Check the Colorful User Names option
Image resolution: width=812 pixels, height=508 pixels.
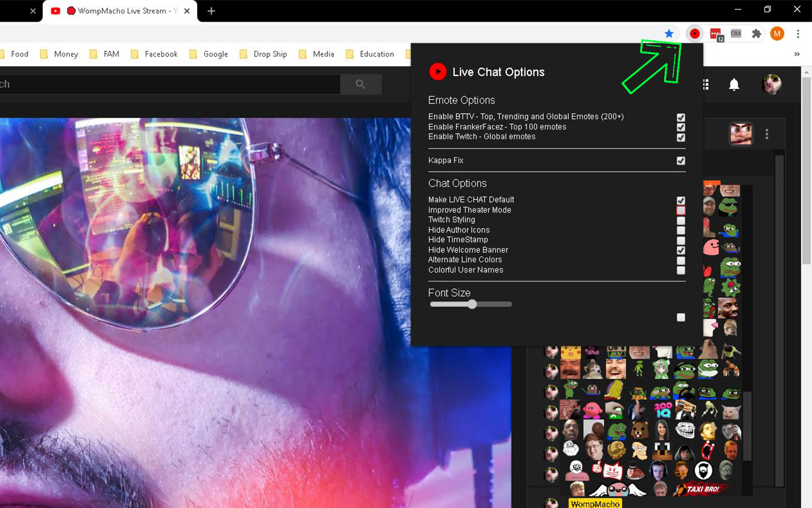pyautogui.click(x=681, y=271)
